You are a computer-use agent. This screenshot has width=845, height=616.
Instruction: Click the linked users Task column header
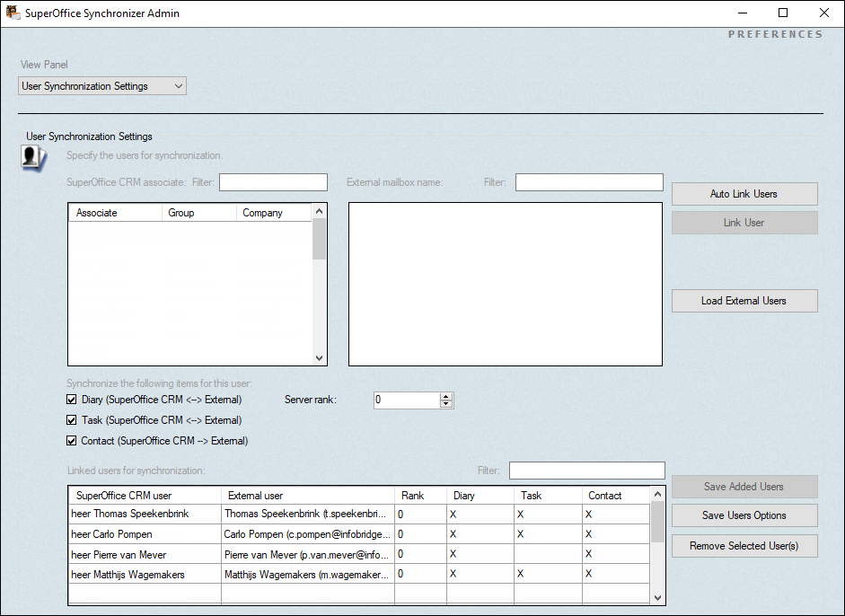548,496
